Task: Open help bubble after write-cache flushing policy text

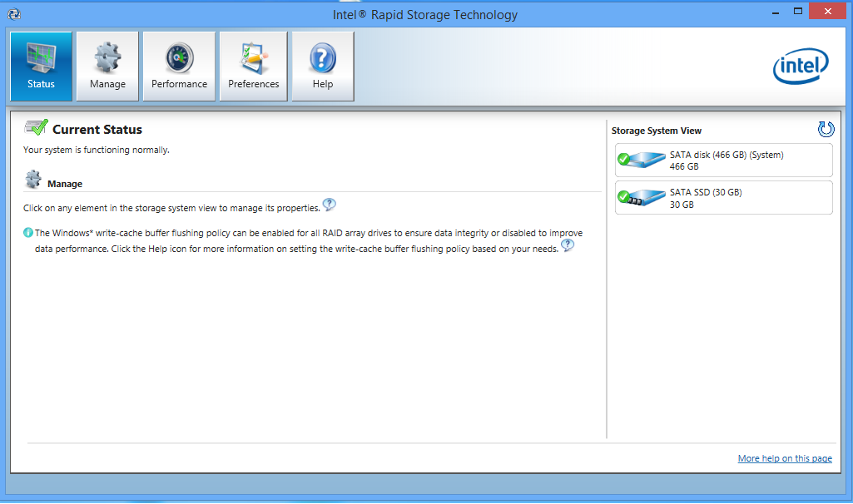Action: tap(568, 245)
